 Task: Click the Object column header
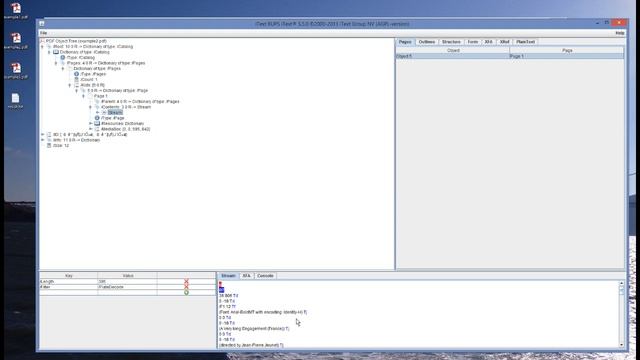453,51
